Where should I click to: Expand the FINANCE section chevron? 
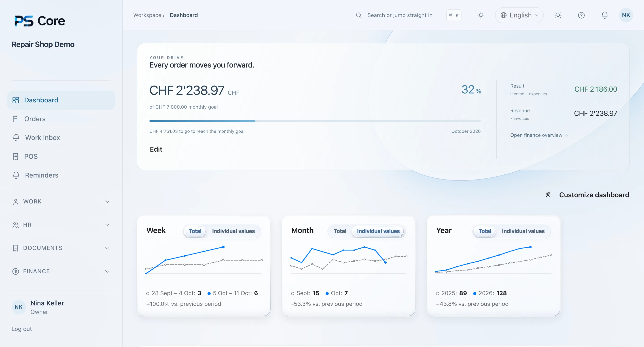(107, 271)
